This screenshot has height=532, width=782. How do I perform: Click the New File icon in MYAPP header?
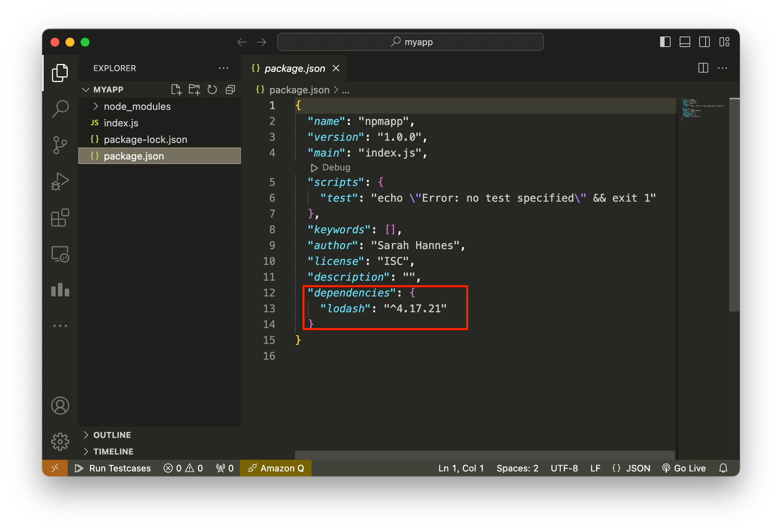176,90
